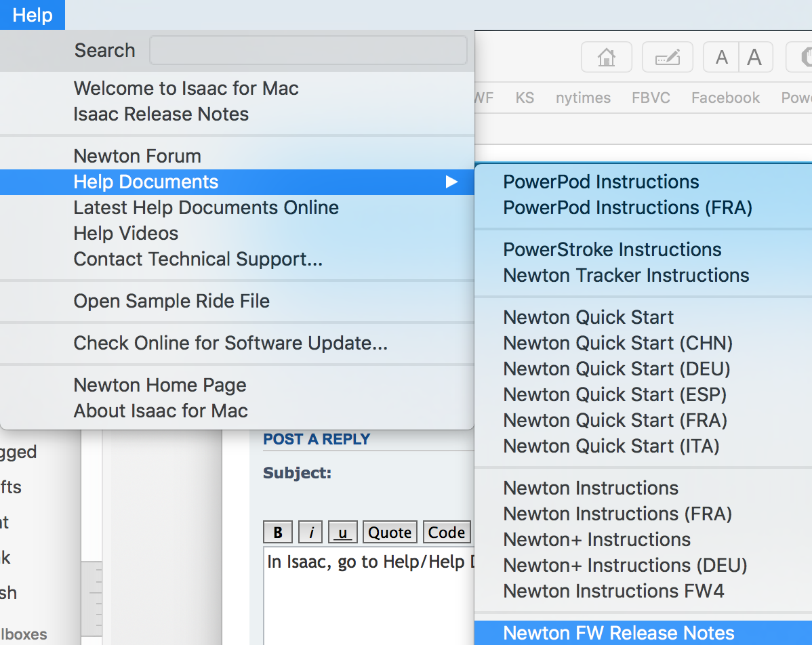The image size is (812, 645).
Task: Click the POST A REPLY heading
Action: [x=317, y=439]
